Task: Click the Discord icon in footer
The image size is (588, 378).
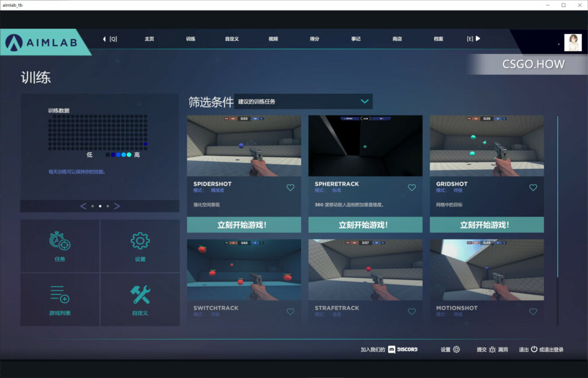Action: coord(392,349)
